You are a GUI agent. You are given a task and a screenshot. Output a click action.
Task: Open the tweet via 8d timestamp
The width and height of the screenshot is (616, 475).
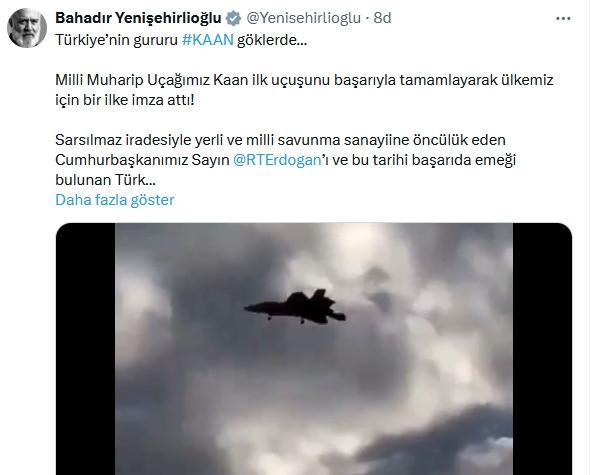pos(382,18)
